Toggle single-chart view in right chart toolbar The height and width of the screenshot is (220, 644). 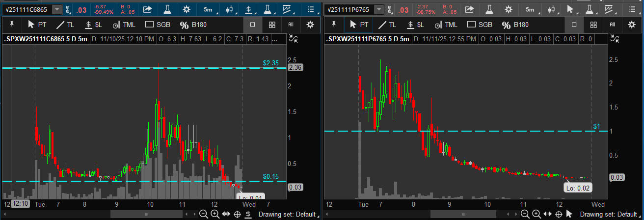pos(574,25)
